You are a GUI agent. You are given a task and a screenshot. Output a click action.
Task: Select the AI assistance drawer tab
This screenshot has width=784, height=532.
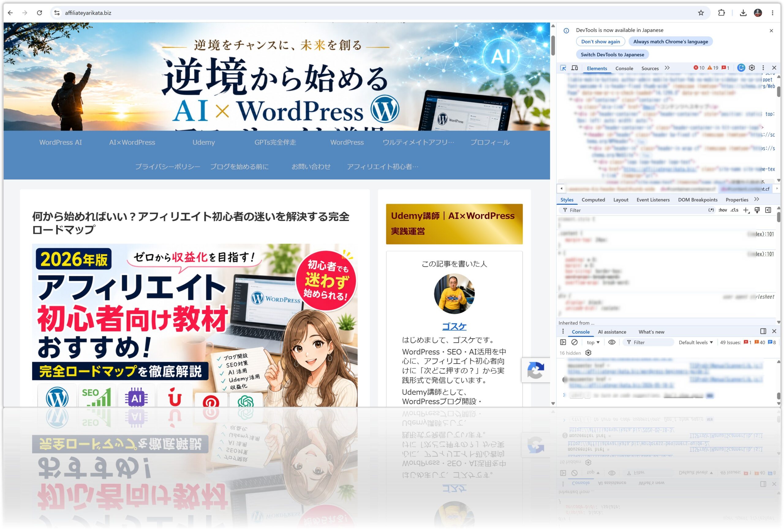(612, 332)
